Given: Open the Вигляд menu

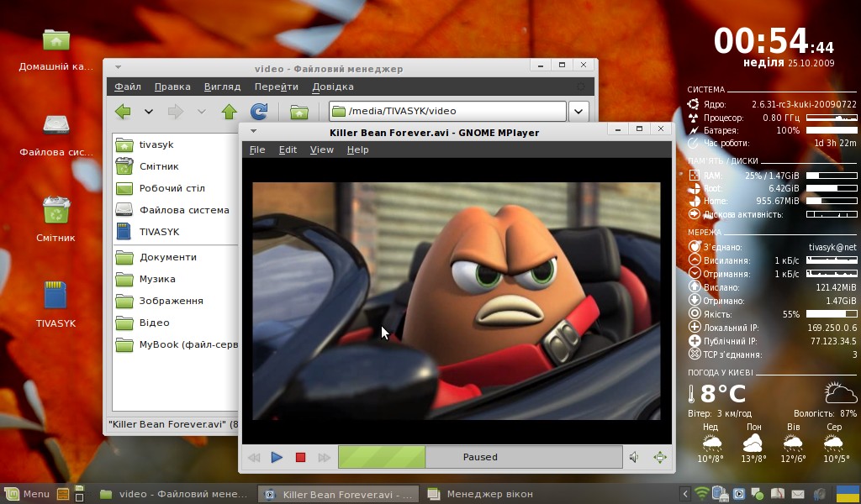Looking at the screenshot, I should (222, 87).
